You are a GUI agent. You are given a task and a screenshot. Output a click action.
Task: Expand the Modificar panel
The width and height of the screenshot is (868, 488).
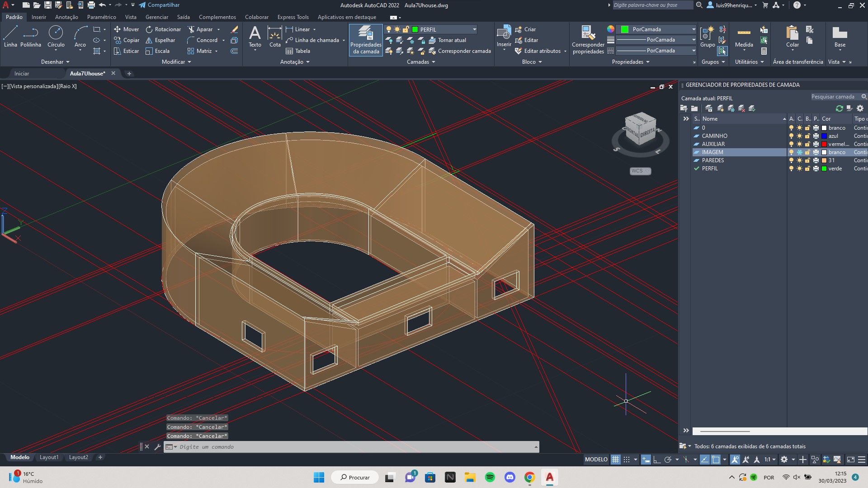pos(176,62)
